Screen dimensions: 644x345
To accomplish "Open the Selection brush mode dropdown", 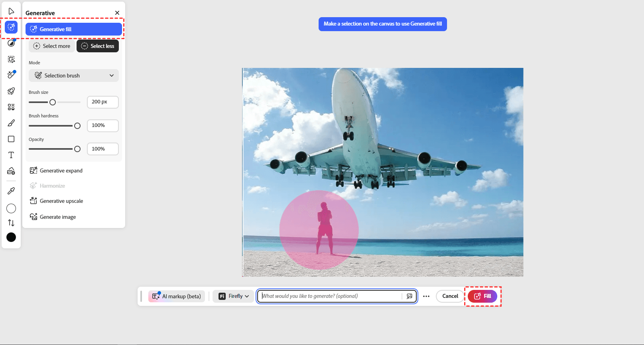I will [x=74, y=75].
